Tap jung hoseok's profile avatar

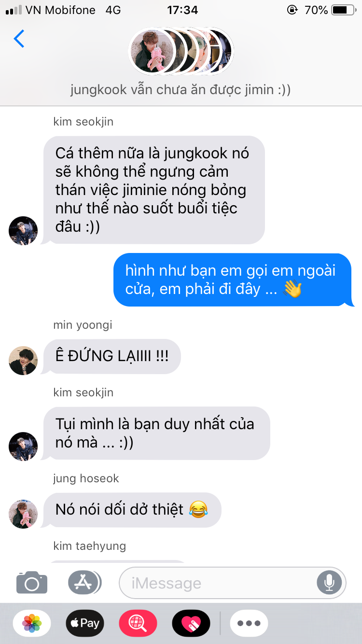(x=23, y=514)
